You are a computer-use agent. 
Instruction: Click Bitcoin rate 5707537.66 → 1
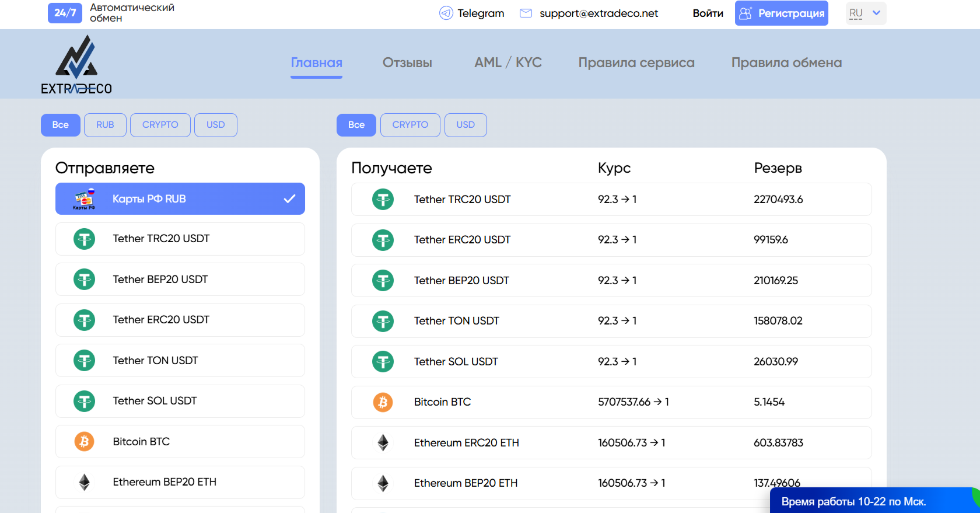633,402
